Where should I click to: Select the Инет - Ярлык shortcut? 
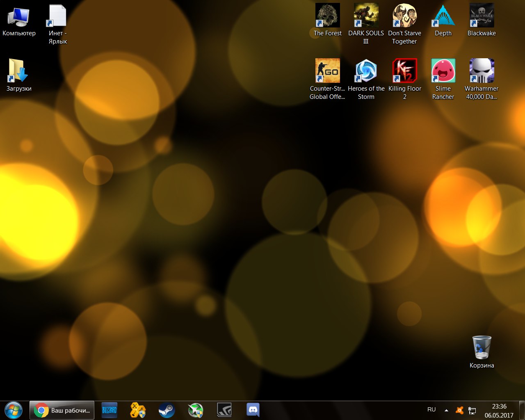click(57, 16)
